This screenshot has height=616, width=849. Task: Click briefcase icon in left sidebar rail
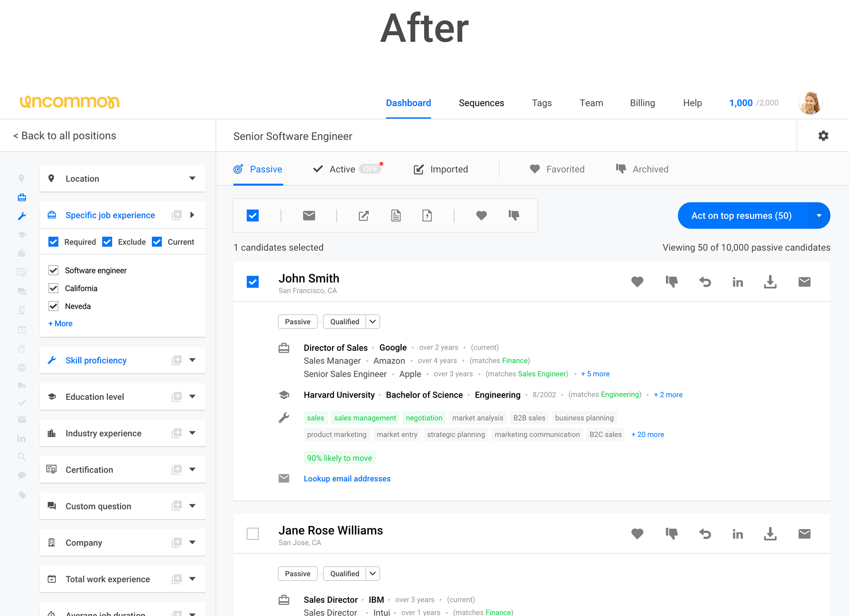pyautogui.click(x=22, y=197)
